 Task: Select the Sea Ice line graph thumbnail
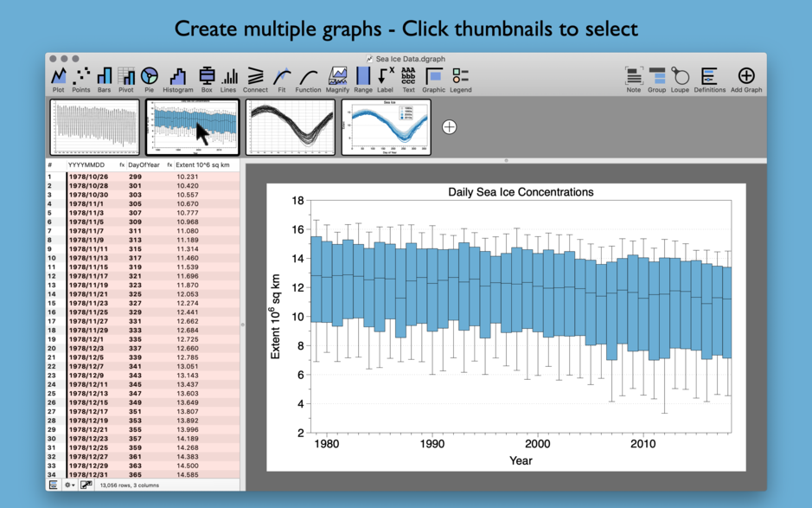pos(387,126)
